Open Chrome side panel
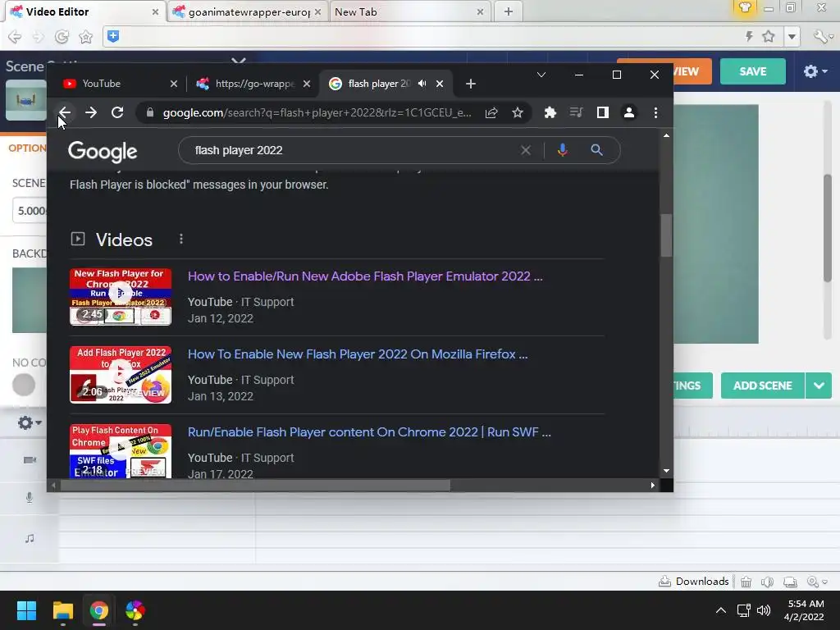The height and width of the screenshot is (630, 840). 603,112
